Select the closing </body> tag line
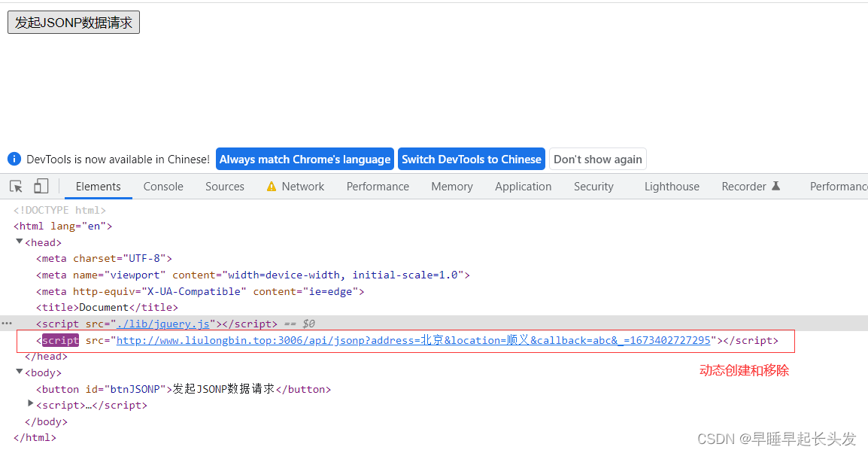This screenshot has width=868, height=453. tap(46, 421)
